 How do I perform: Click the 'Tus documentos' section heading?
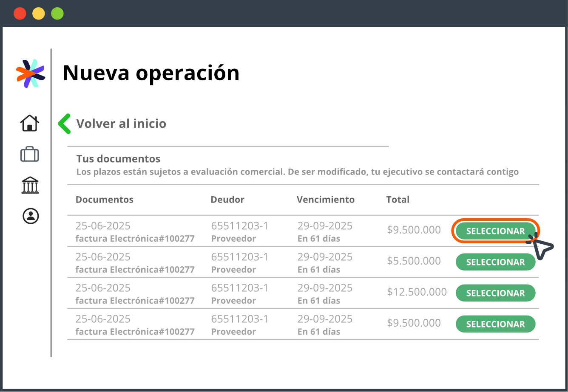pyautogui.click(x=118, y=159)
